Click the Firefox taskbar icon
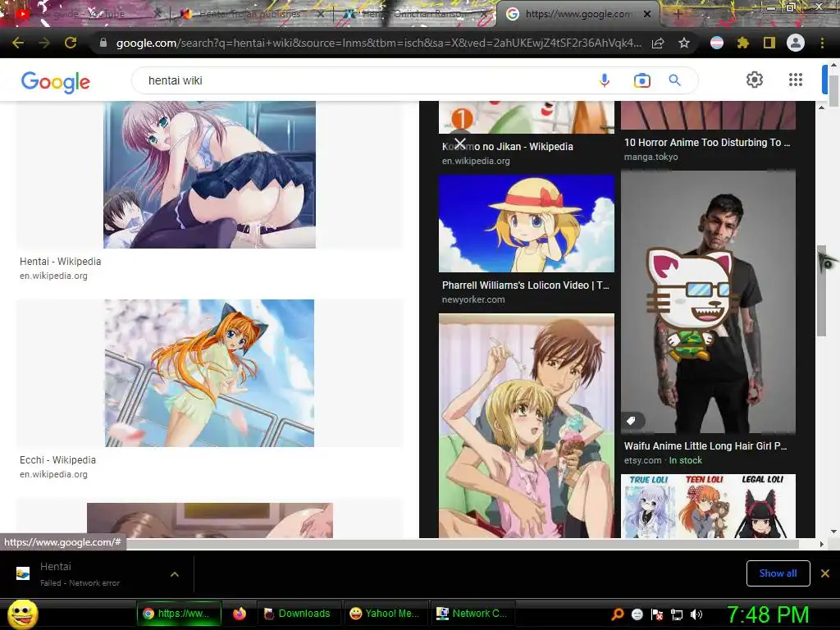The image size is (840, 630). [x=240, y=614]
